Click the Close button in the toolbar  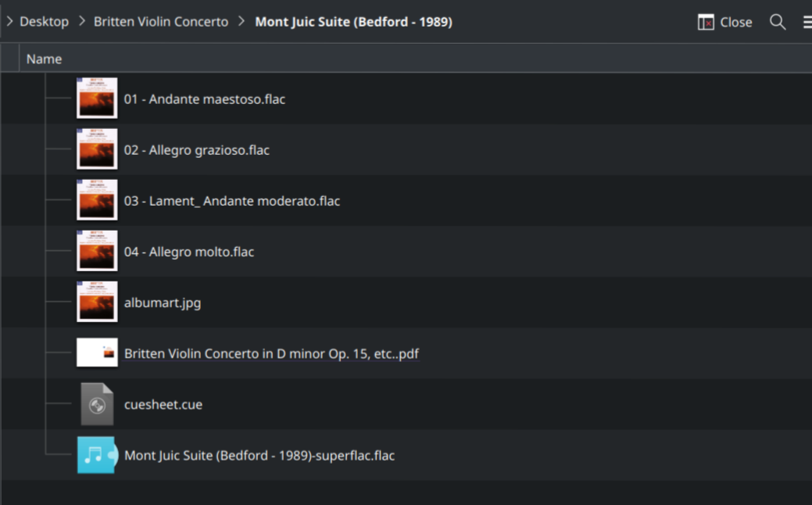[x=733, y=22]
